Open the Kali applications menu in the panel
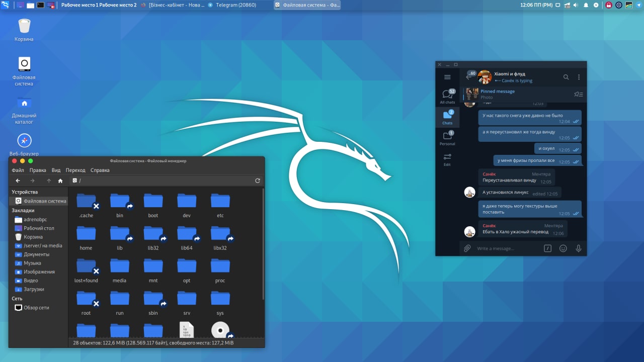This screenshot has width=644, height=362. (6, 5)
